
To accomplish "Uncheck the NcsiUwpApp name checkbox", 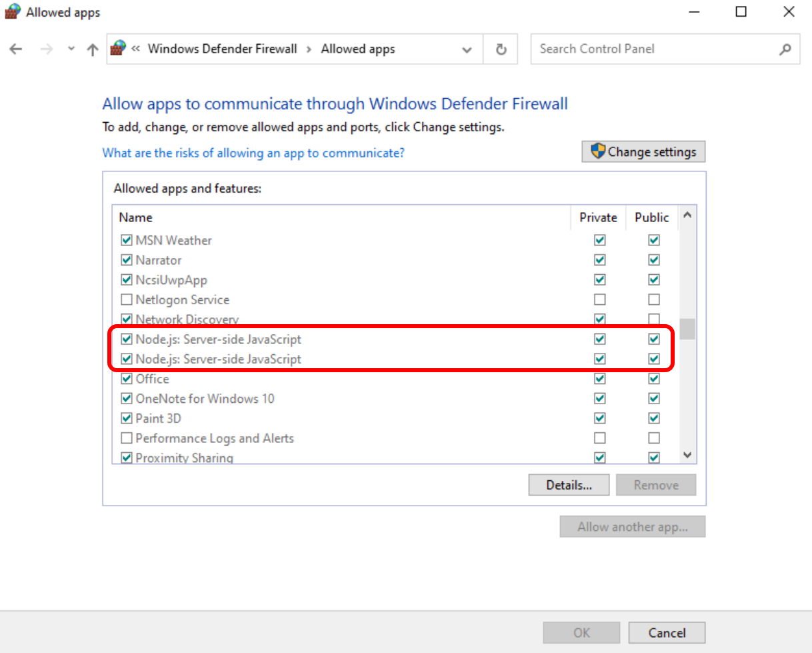I will coord(126,279).
